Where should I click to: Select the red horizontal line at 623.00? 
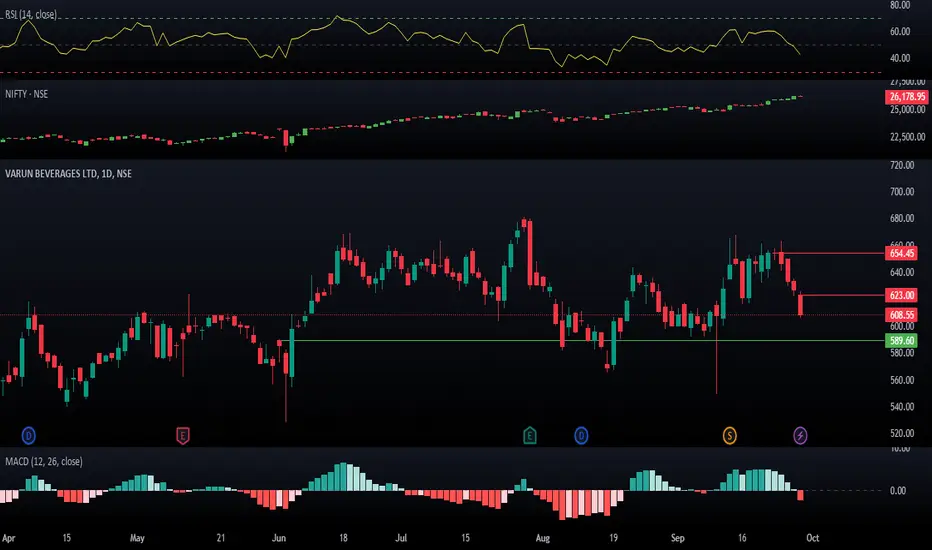(x=843, y=295)
